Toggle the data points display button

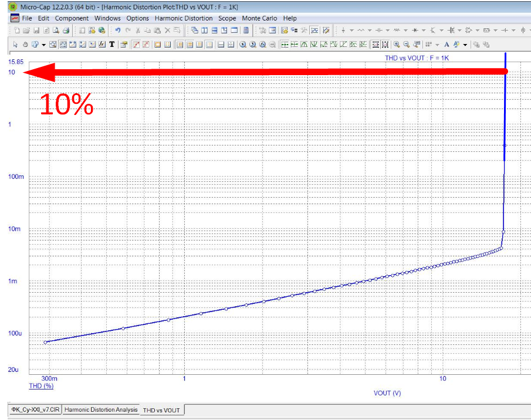[x=136, y=45]
